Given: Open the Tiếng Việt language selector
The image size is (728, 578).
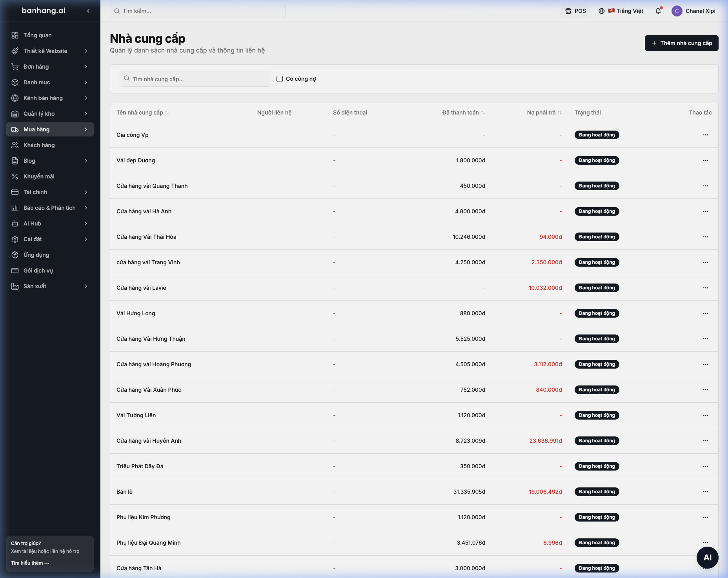Looking at the screenshot, I should 621,11.
